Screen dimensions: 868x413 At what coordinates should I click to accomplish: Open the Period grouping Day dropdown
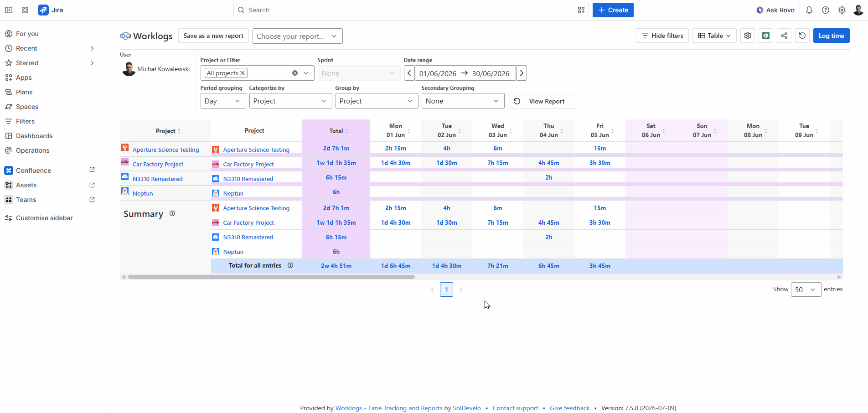tap(223, 101)
